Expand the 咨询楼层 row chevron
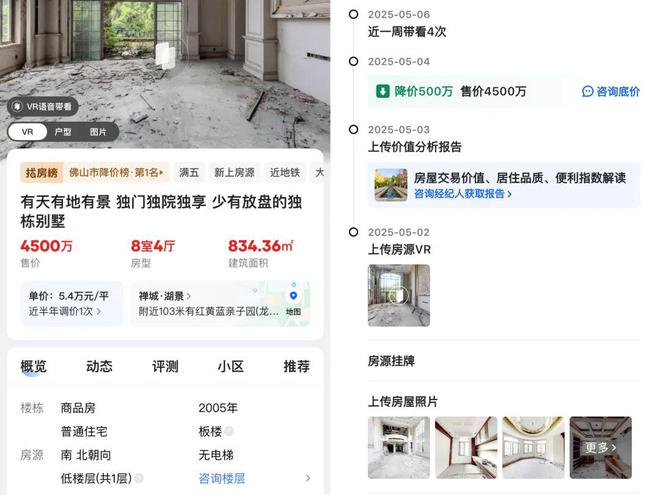This screenshot has height=495, width=660. click(308, 478)
